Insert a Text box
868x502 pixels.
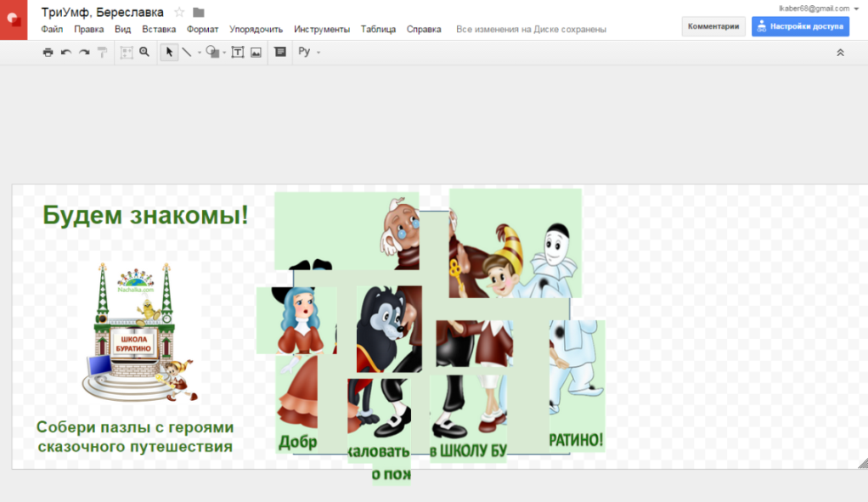click(x=237, y=53)
